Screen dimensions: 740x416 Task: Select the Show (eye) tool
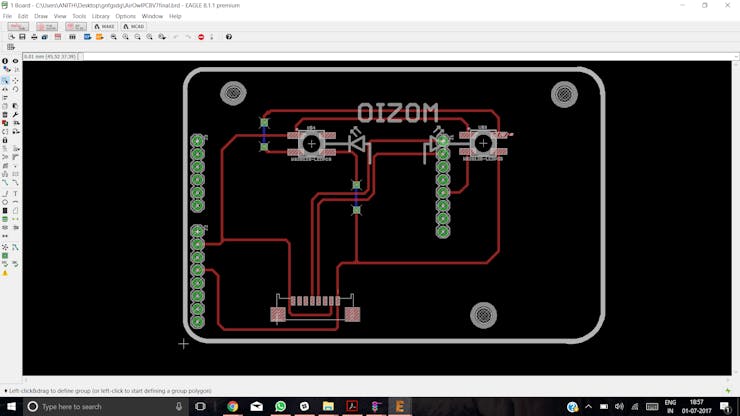[16, 61]
